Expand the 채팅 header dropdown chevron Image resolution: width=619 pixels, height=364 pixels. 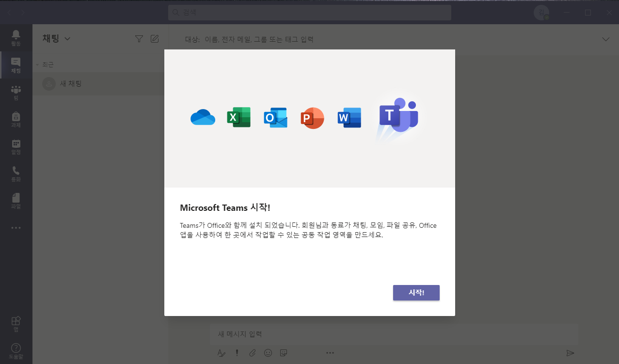[x=67, y=39]
